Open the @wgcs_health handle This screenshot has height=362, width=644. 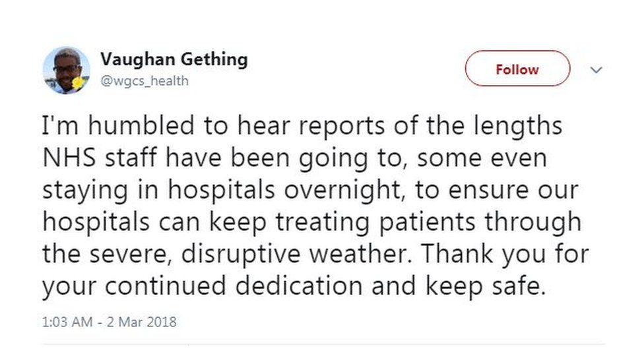point(144,81)
